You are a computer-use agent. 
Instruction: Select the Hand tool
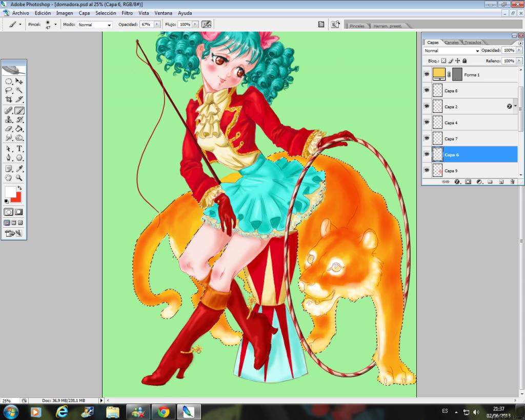point(9,178)
